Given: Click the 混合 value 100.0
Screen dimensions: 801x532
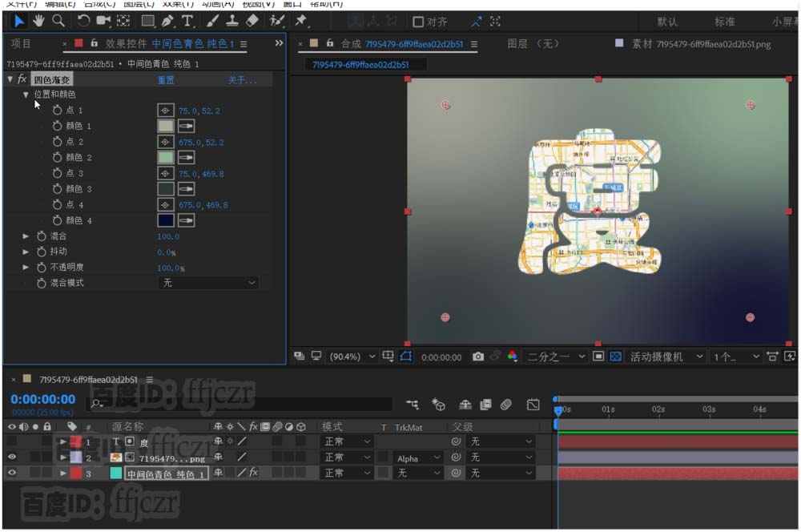Looking at the screenshot, I should pos(168,236).
